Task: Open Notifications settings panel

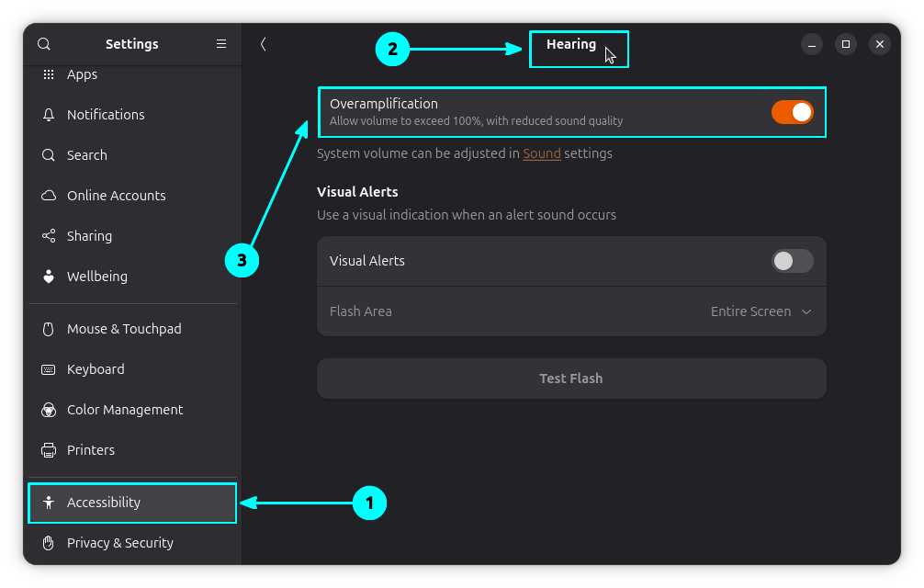Action: click(132, 115)
